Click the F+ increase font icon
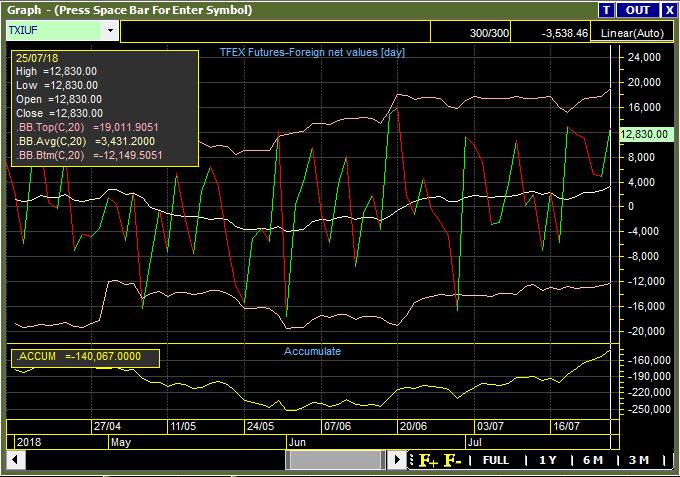Screen dimensions: 680x477 coord(428,460)
